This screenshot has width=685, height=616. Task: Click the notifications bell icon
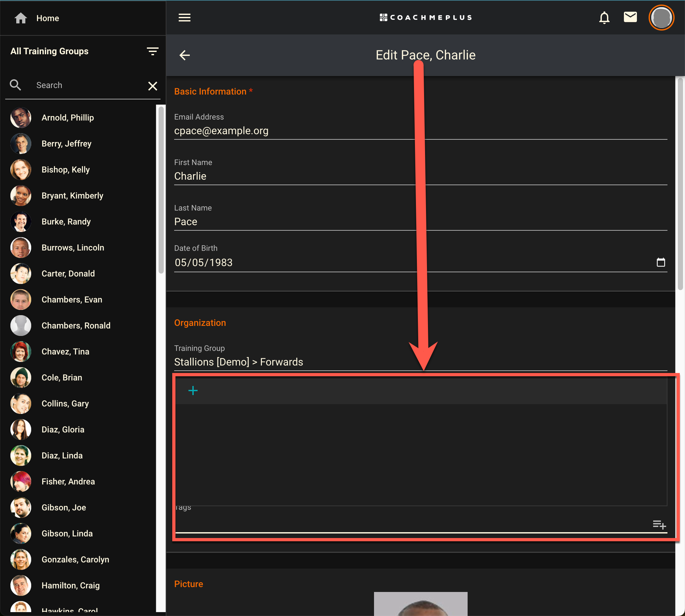[x=604, y=18]
